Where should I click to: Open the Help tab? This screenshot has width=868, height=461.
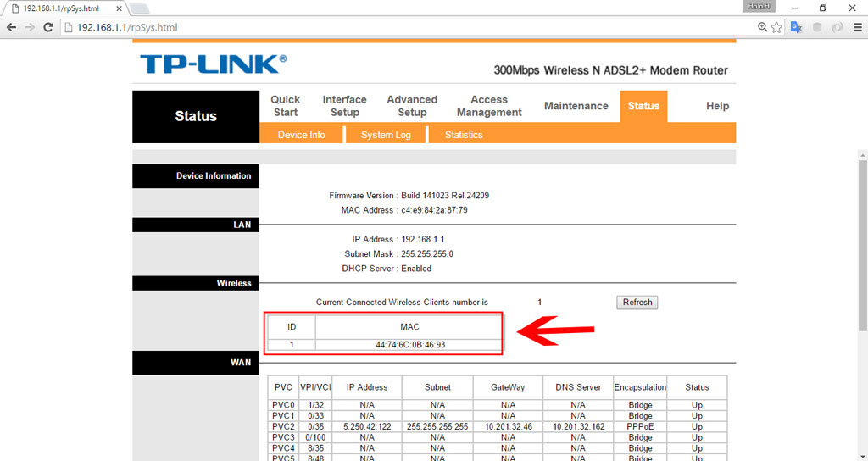[717, 106]
